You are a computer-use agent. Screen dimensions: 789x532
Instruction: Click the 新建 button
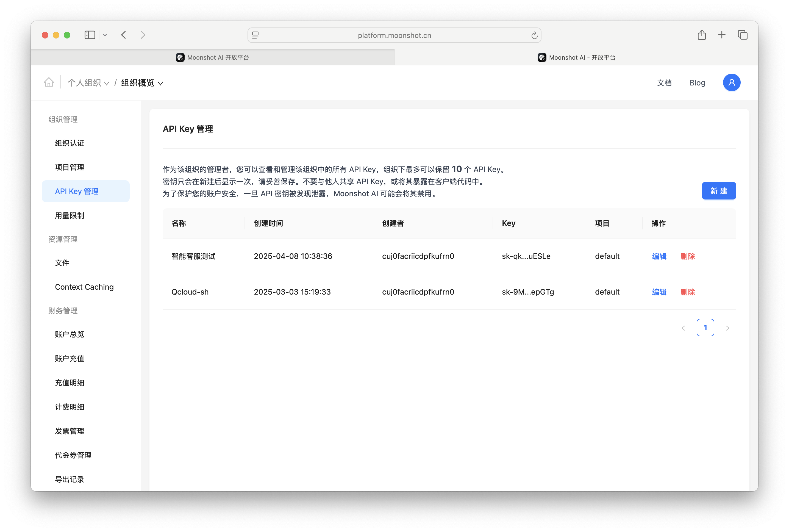coord(718,191)
